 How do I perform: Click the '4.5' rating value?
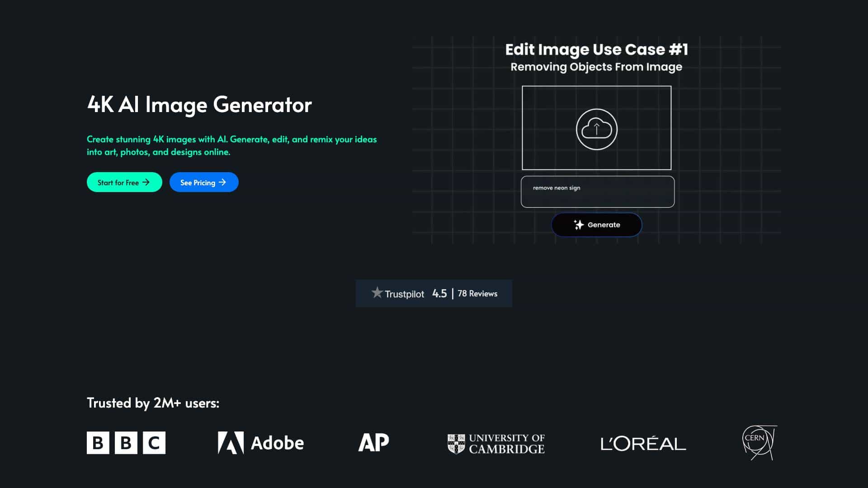pyautogui.click(x=439, y=293)
